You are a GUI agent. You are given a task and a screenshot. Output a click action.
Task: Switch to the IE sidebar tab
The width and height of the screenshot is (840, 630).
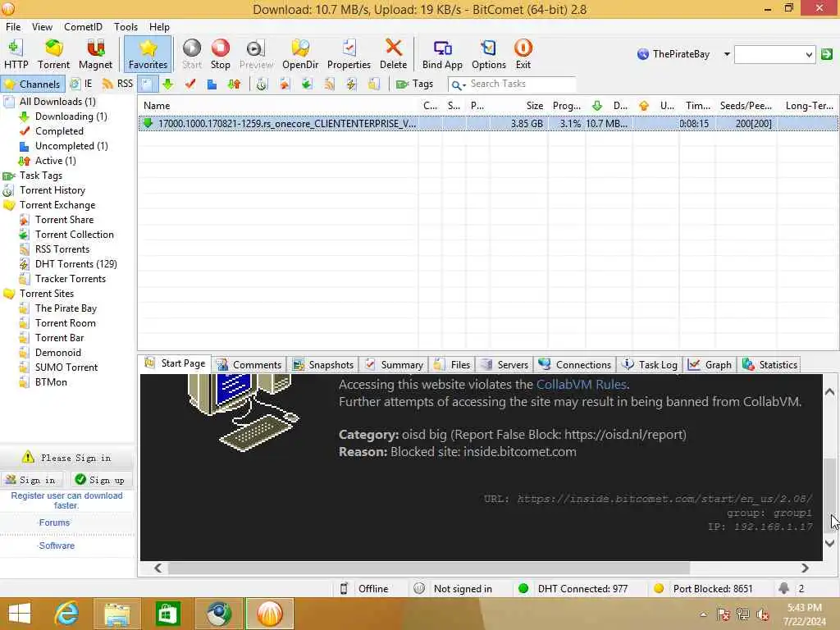coord(82,84)
